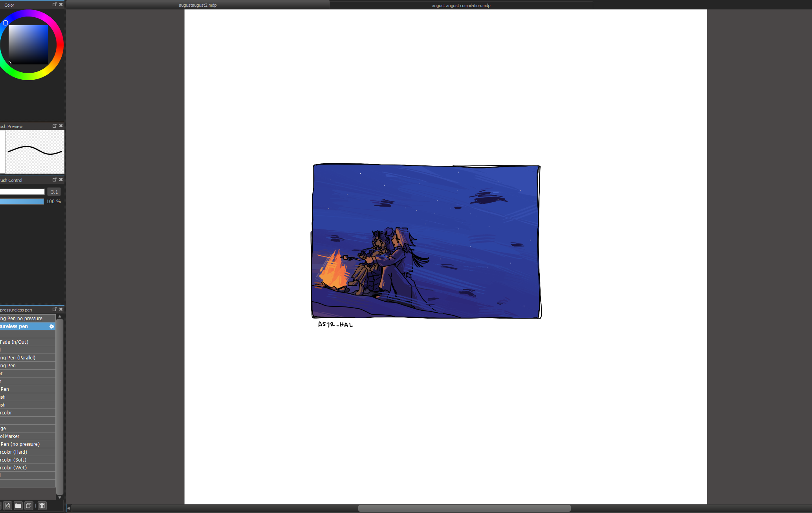The height and width of the screenshot is (513, 812).
Task: Edit the brush size value 3.1
Action: [54, 192]
